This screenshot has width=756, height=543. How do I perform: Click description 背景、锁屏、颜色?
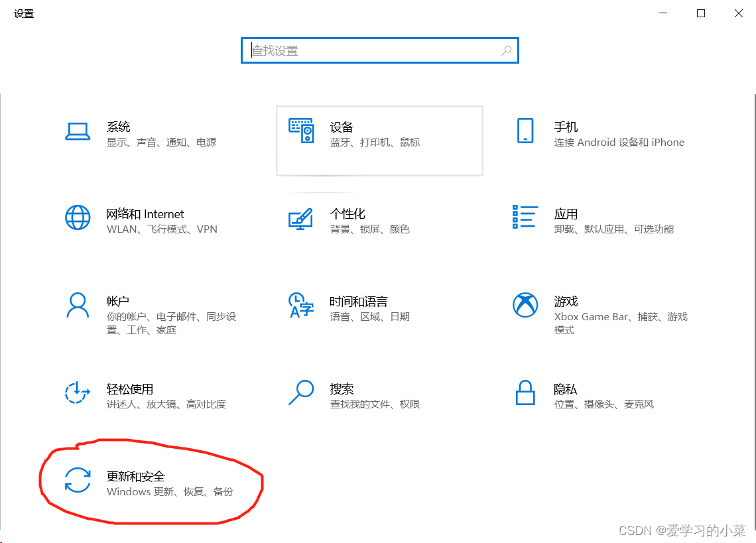(370, 229)
